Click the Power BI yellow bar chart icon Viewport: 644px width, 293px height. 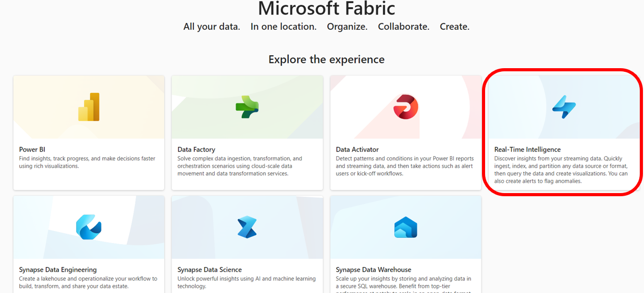click(89, 107)
